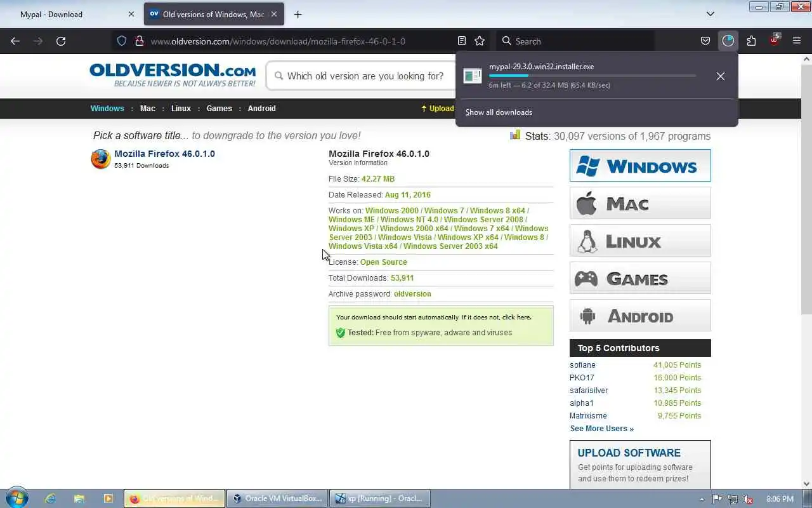This screenshot has height=508, width=812.
Task: Click the Firefox logo icon beside title
Action: pos(101,159)
